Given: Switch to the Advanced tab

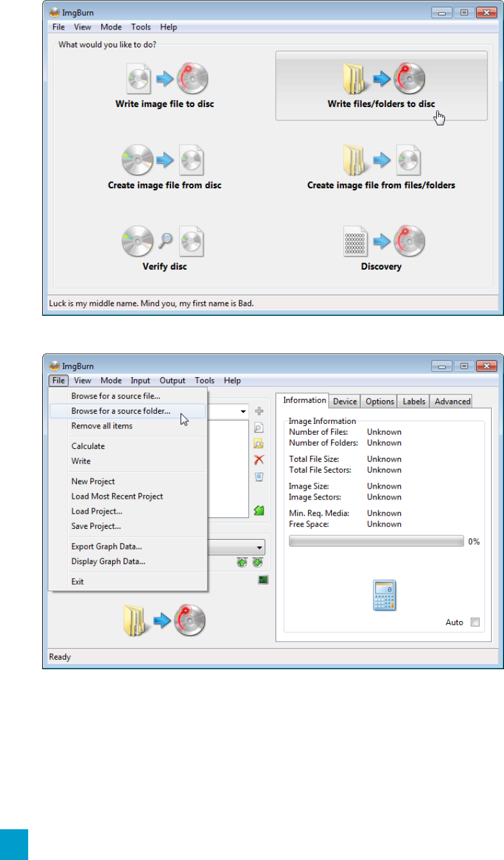Looking at the screenshot, I should click(452, 402).
